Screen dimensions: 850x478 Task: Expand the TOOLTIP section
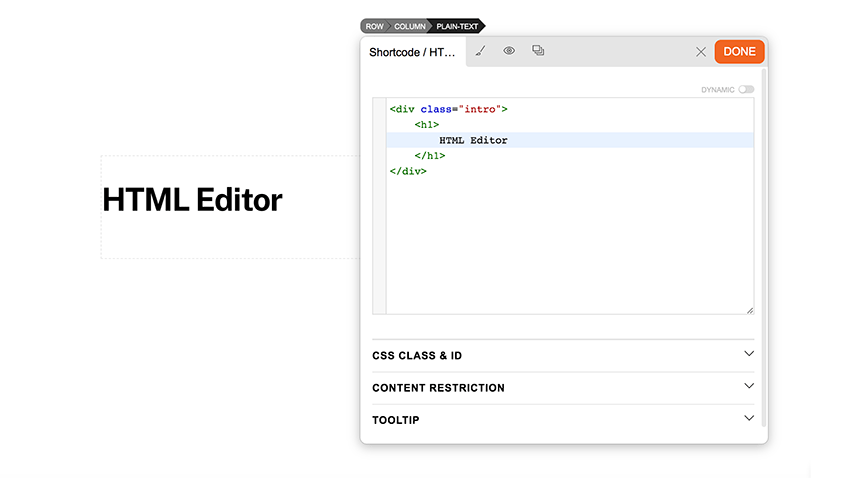[x=563, y=420]
